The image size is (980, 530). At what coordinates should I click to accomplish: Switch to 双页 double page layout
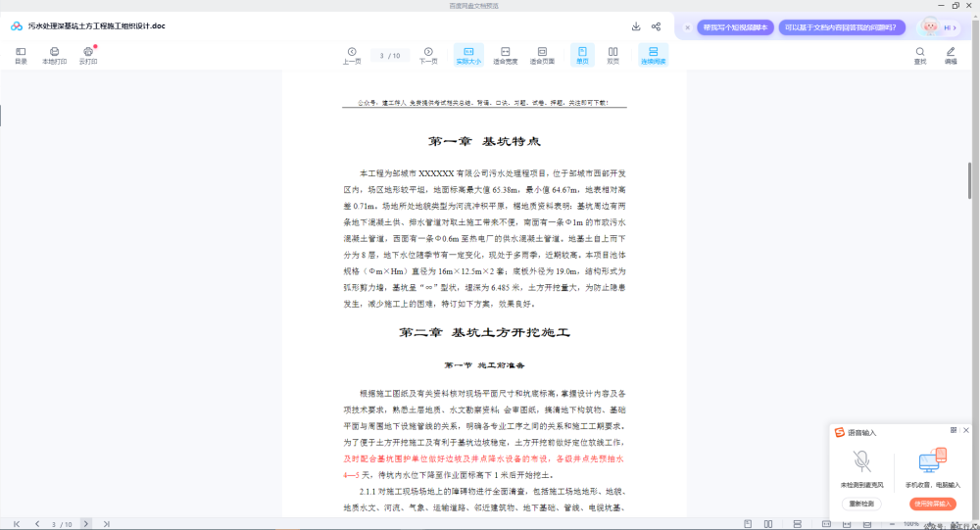(613, 55)
